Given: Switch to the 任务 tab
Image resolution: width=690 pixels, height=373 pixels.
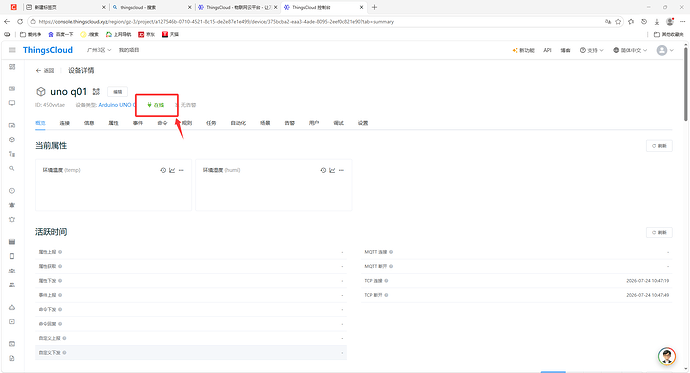Looking at the screenshot, I should pos(211,123).
